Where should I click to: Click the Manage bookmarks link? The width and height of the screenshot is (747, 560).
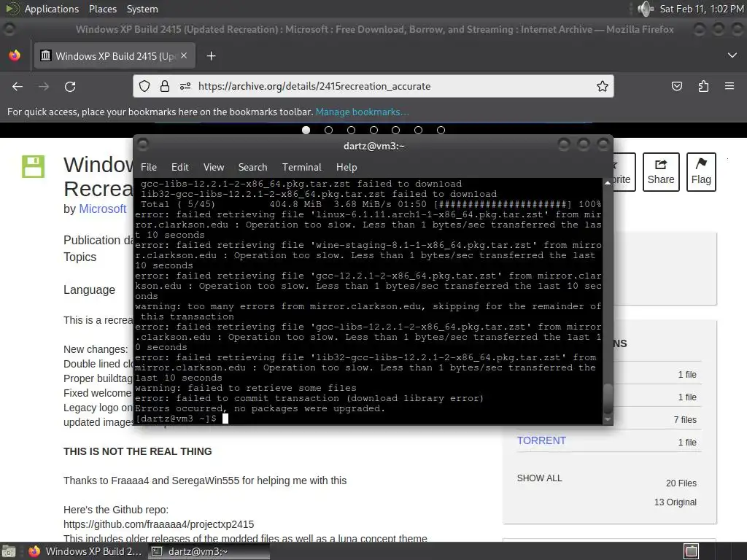pyautogui.click(x=362, y=112)
